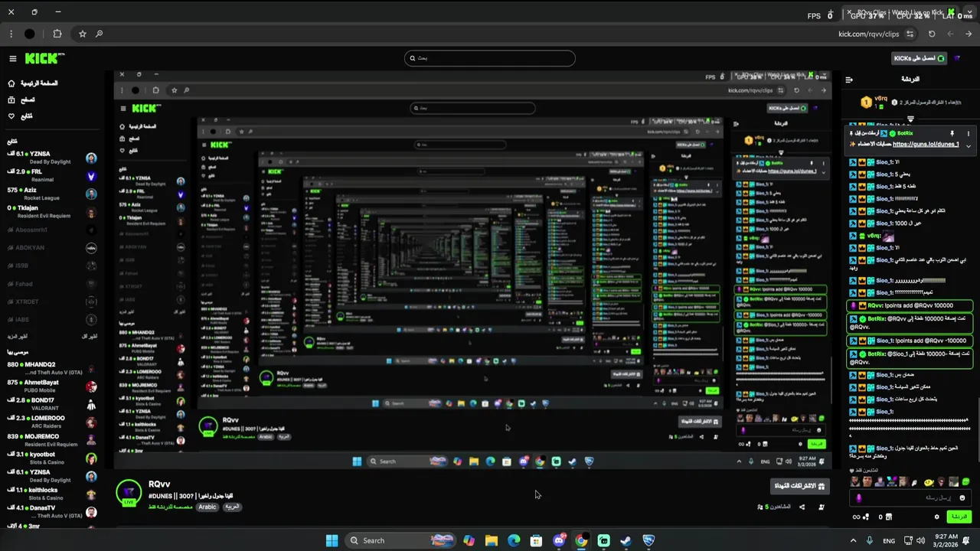Open Tkiajan Resident Evil Requiem channel

pyautogui.click(x=51, y=211)
